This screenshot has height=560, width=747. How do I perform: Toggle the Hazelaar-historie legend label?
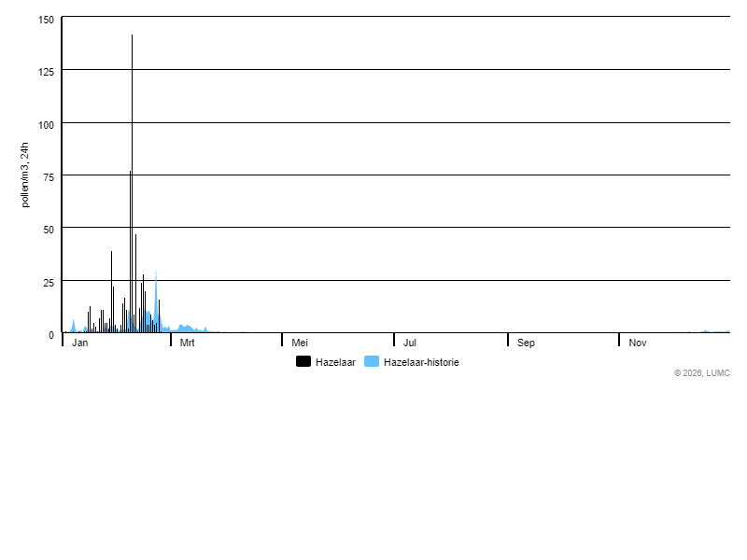coord(421,362)
